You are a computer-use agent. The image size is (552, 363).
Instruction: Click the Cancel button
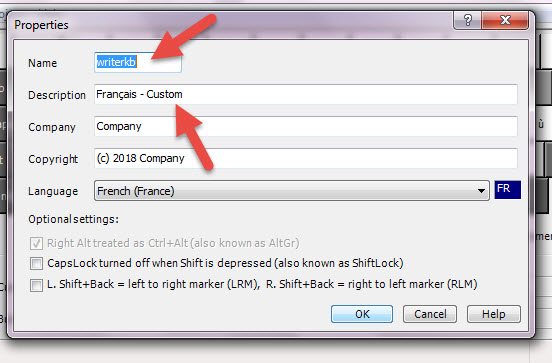point(430,314)
